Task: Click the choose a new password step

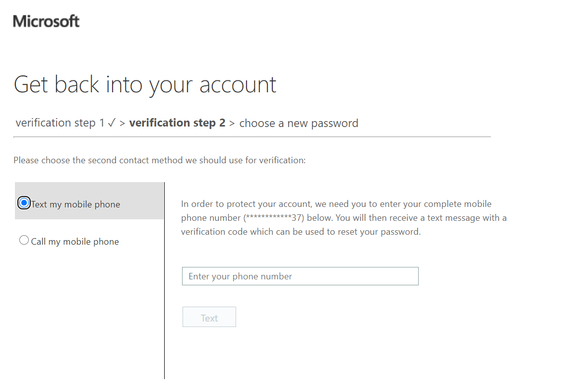Action: pyautogui.click(x=298, y=123)
